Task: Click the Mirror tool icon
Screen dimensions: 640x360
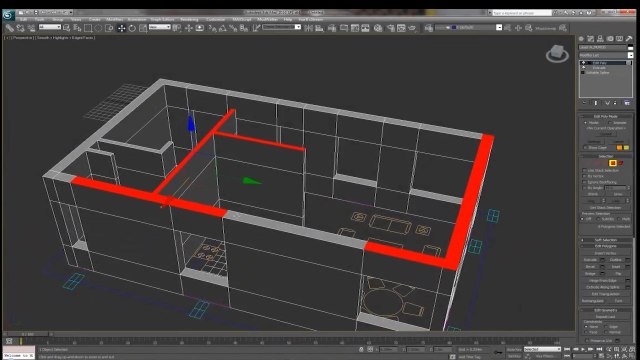Action: [x=309, y=28]
